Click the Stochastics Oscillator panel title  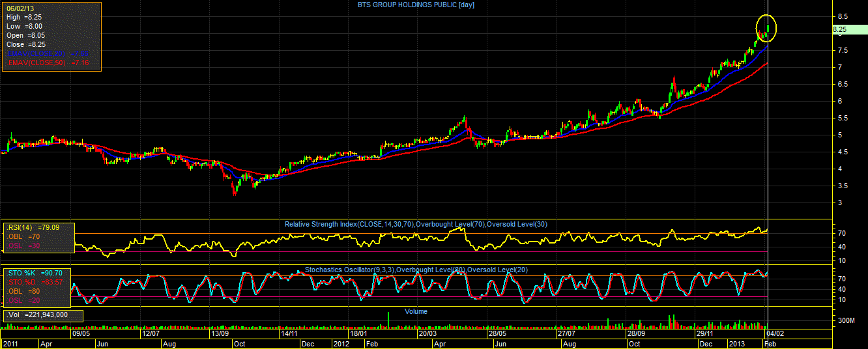416,270
